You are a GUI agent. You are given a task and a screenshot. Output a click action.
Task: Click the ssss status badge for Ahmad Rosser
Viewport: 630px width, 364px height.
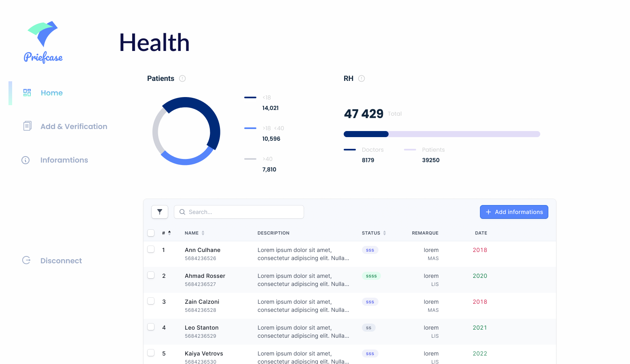click(371, 276)
